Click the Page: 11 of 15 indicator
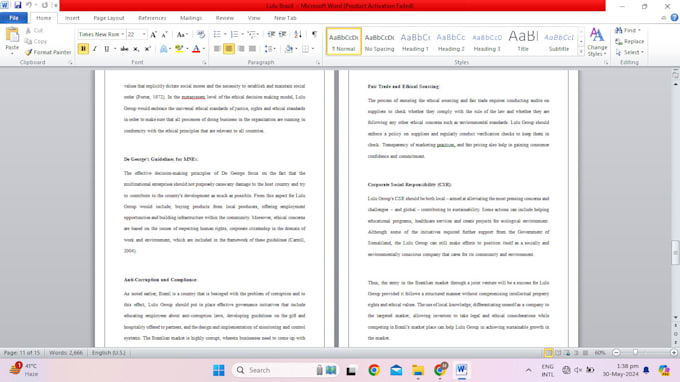 [22, 353]
